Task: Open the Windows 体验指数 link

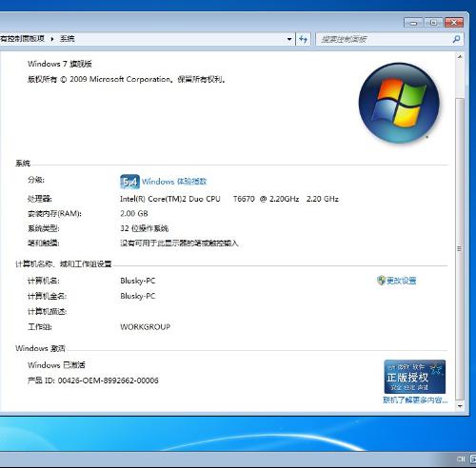Action: click(x=174, y=182)
